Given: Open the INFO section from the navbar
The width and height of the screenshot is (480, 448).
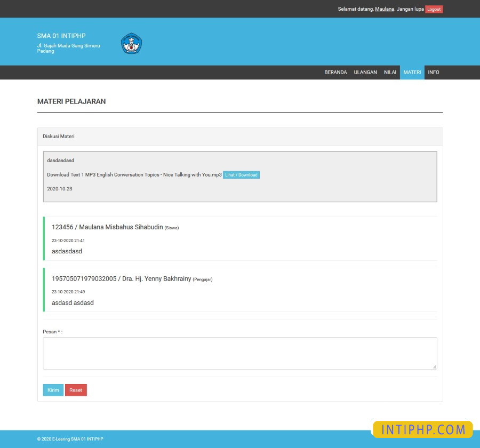Looking at the screenshot, I should click(x=434, y=72).
